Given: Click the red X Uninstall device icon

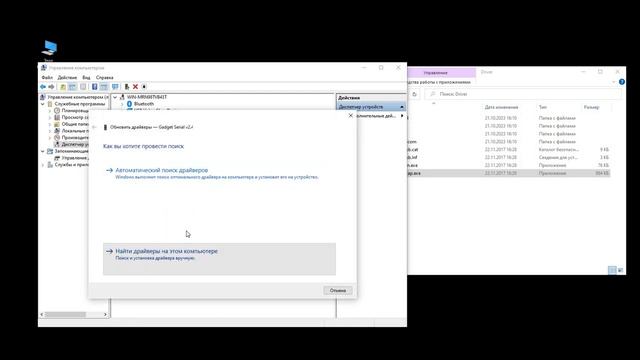Looking at the screenshot, I should tap(135, 87).
